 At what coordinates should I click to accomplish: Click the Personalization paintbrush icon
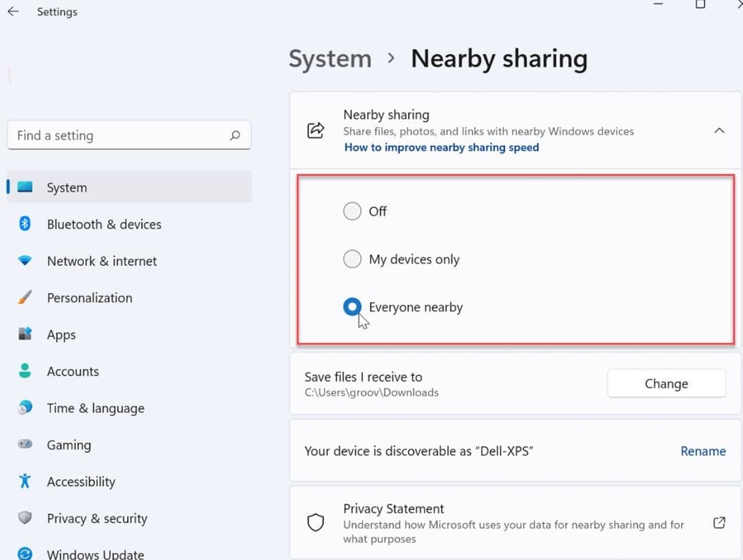(25, 297)
